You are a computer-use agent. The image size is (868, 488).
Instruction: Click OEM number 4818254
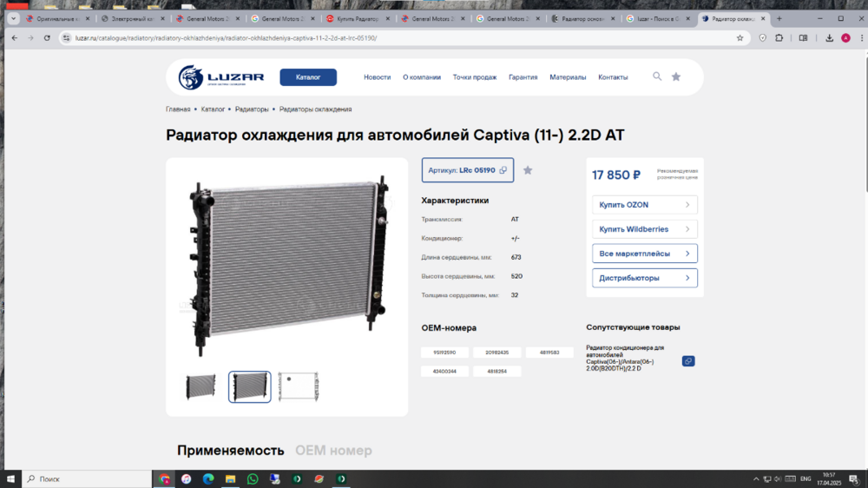click(496, 371)
